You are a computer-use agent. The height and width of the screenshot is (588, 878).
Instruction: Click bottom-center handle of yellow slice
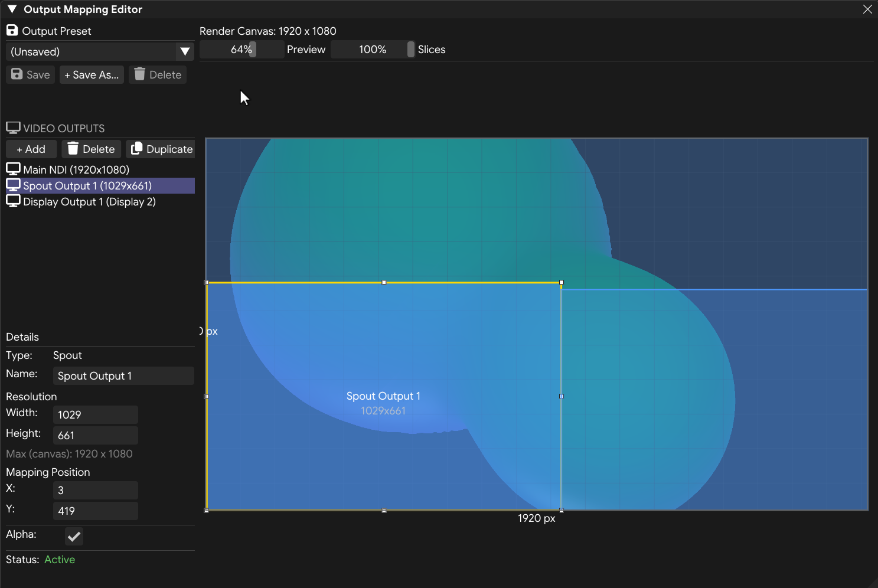pos(384,510)
